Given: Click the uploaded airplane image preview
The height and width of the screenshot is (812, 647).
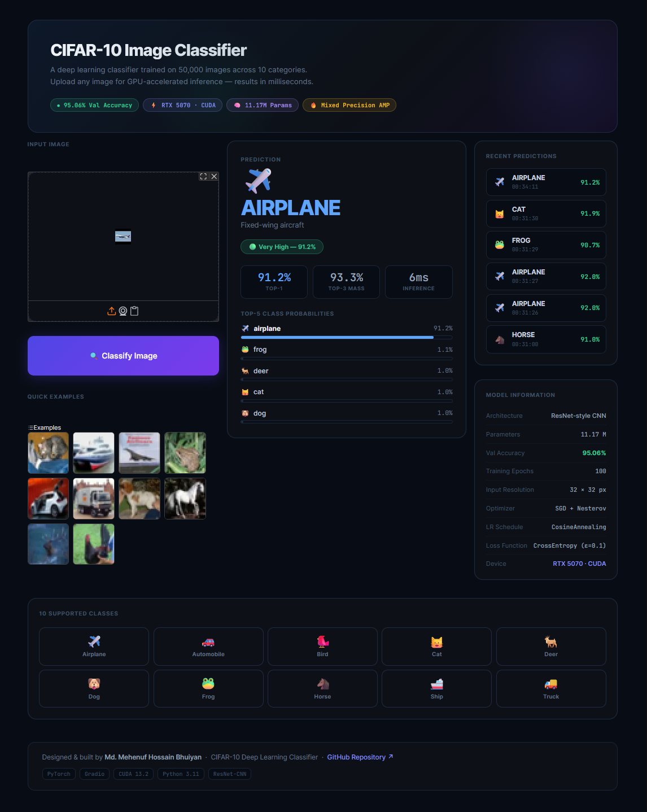Looking at the screenshot, I should click(x=123, y=237).
